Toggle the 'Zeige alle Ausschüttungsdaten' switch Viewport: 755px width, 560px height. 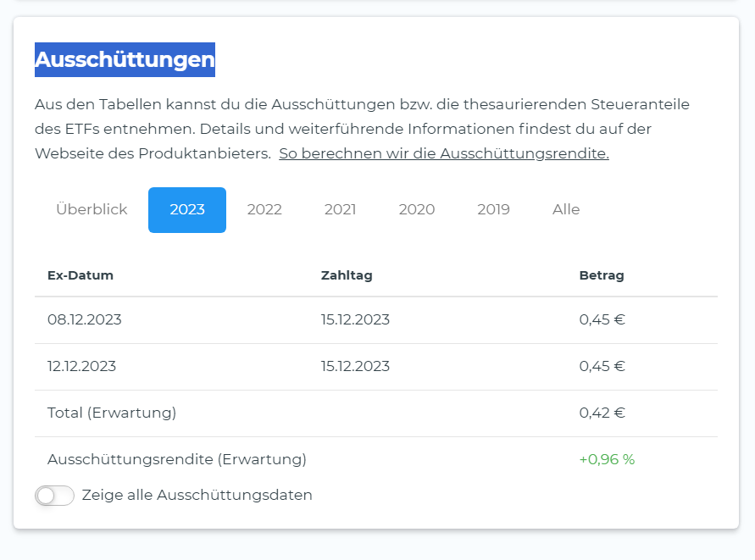[x=55, y=496]
